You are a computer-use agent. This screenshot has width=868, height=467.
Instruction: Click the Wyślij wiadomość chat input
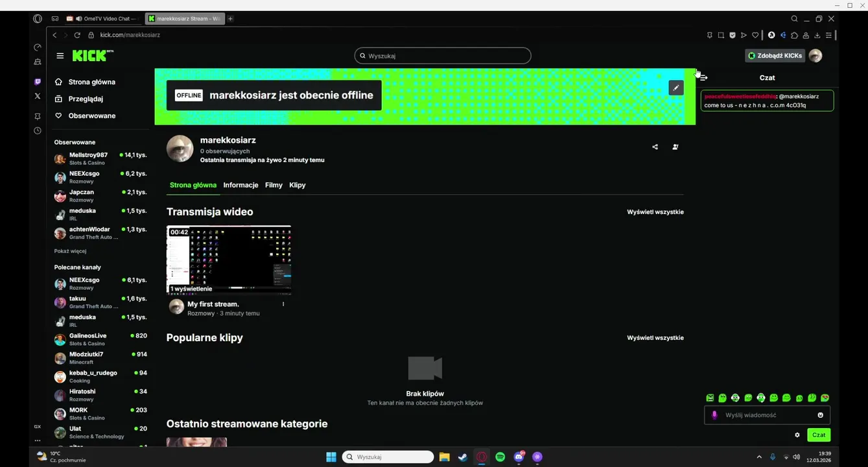[x=767, y=415]
